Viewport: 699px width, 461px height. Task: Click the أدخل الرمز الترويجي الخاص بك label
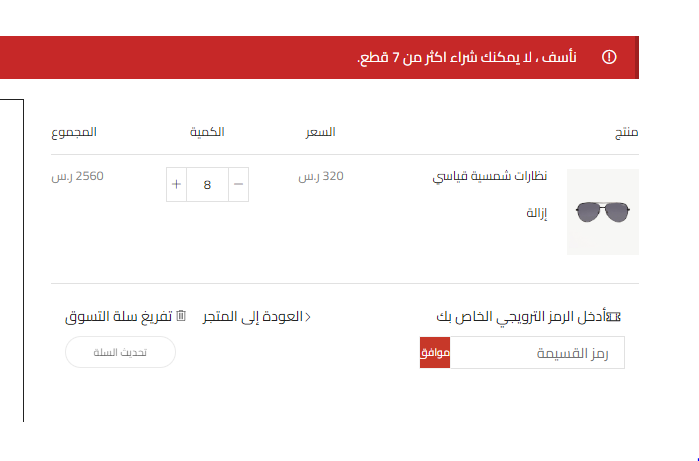tap(522, 317)
